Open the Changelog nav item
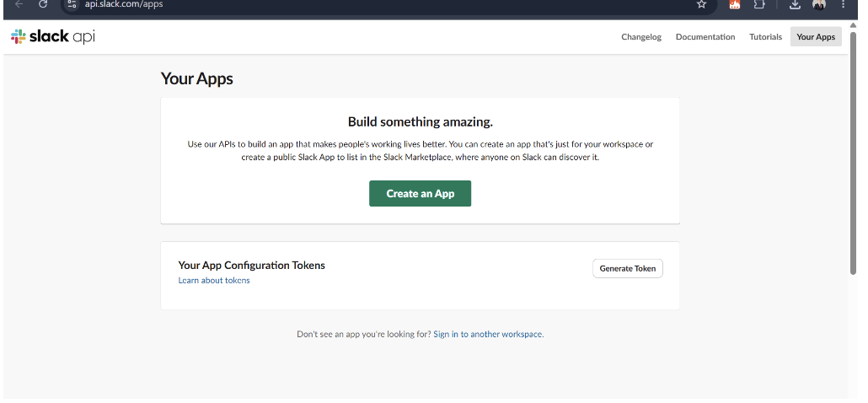868x403 pixels. click(x=641, y=37)
